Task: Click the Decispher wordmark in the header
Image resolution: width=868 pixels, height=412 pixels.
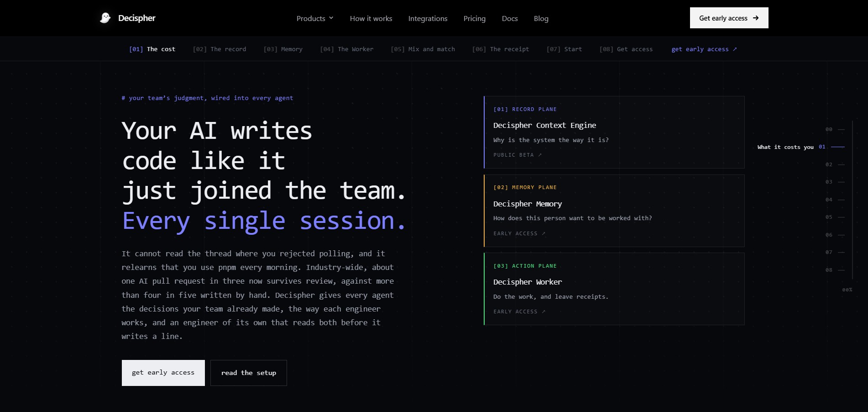Action: [136, 18]
